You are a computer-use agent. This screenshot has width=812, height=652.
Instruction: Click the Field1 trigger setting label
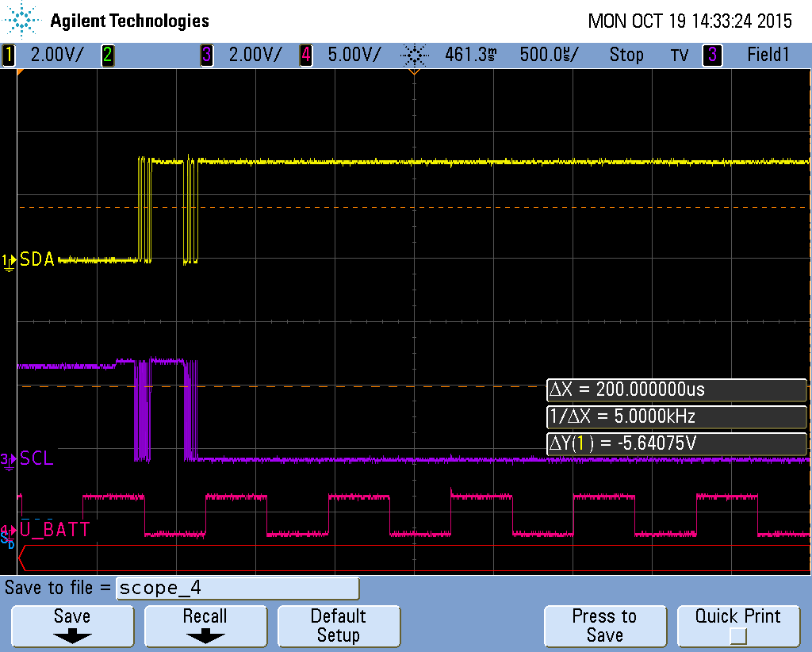pos(768,55)
